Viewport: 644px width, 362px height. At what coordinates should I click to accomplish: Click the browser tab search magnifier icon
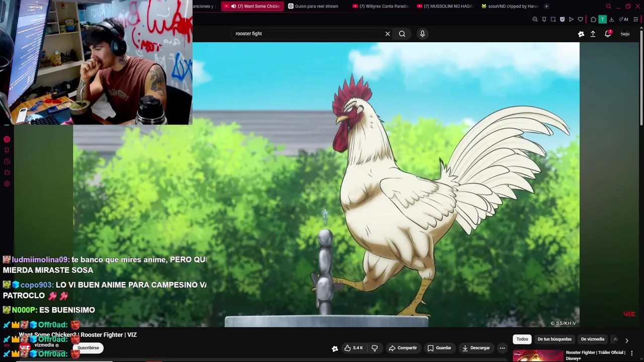click(x=608, y=6)
